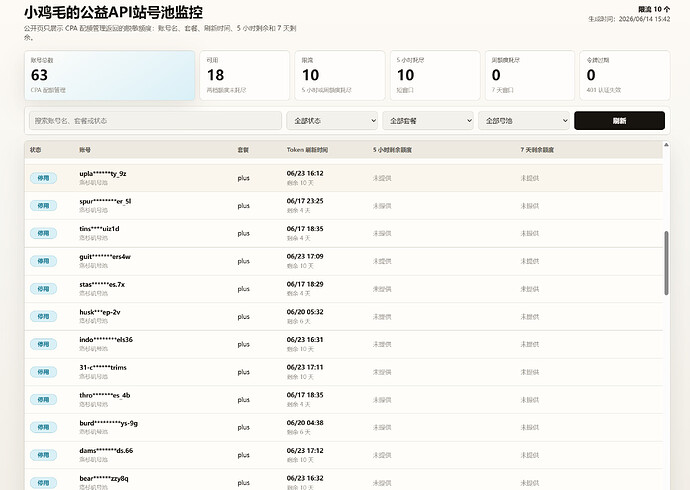Click the 5 小时剩余额度 column header

coord(393,150)
